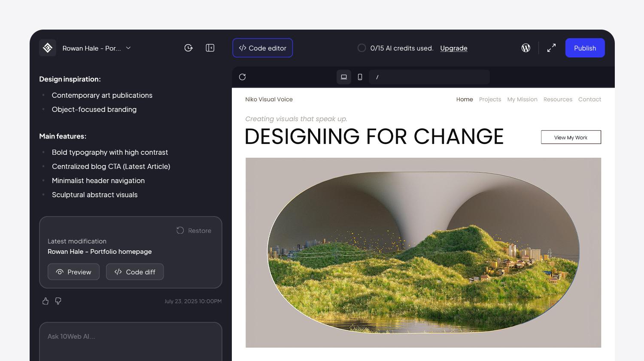Click the Publish button

(x=585, y=48)
